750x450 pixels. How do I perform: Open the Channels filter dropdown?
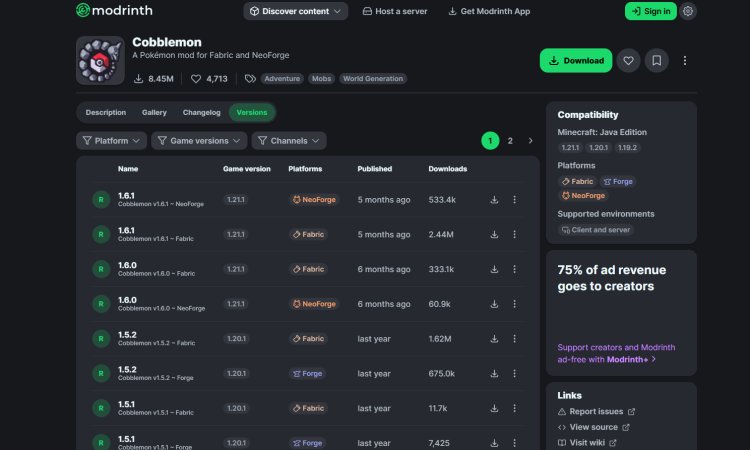(x=289, y=141)
